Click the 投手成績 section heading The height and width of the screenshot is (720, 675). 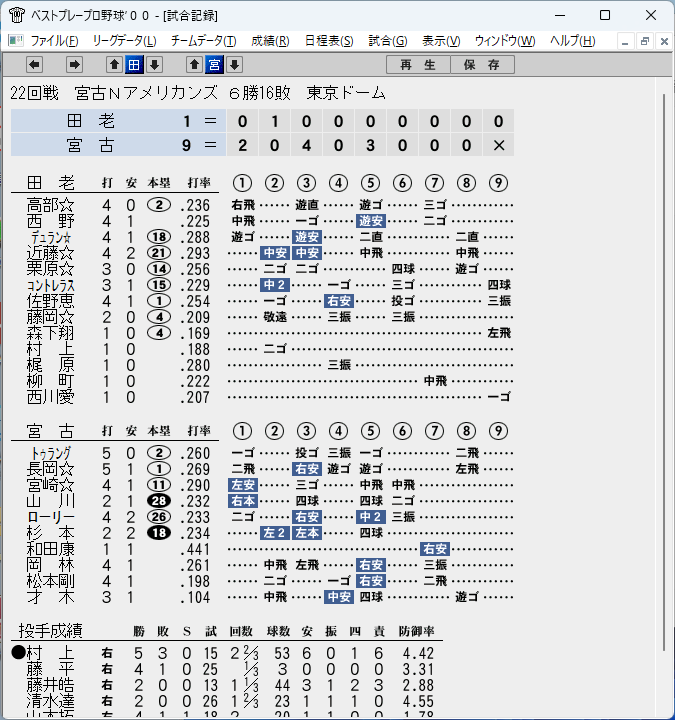[x=51, y=631]
